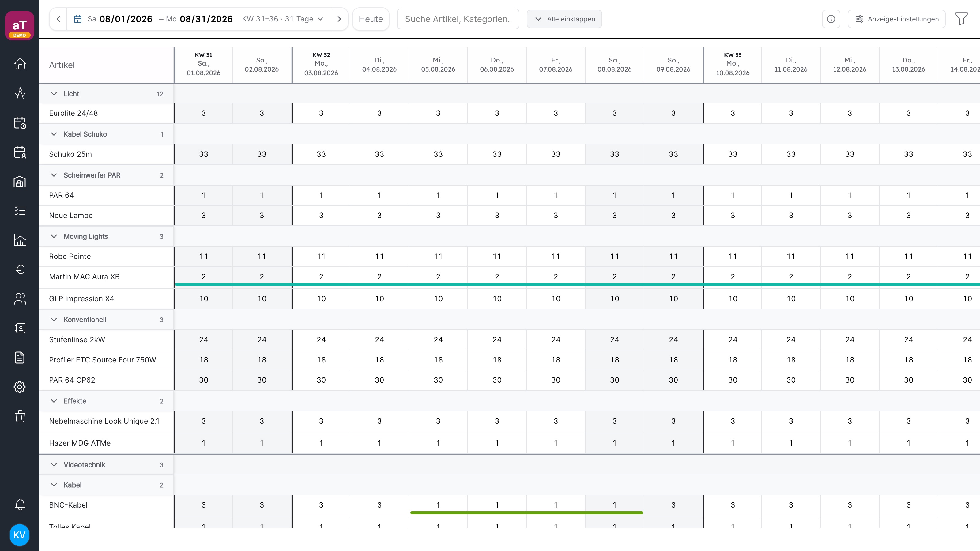Open notifications bell icon
The image size is (980, 551).
(20, 504)
